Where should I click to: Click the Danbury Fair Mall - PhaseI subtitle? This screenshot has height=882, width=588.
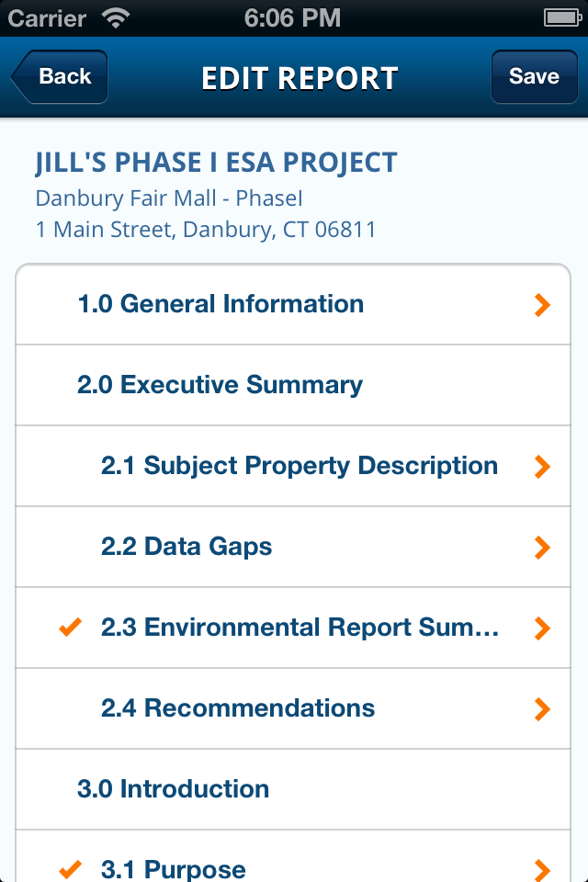pos(169,198)
